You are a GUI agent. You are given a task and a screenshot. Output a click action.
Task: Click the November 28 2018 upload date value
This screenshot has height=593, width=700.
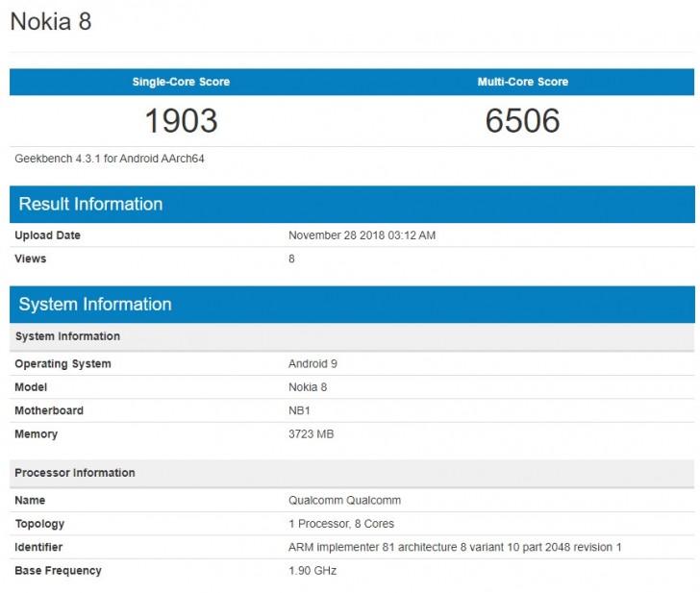[x=362, y=235]
